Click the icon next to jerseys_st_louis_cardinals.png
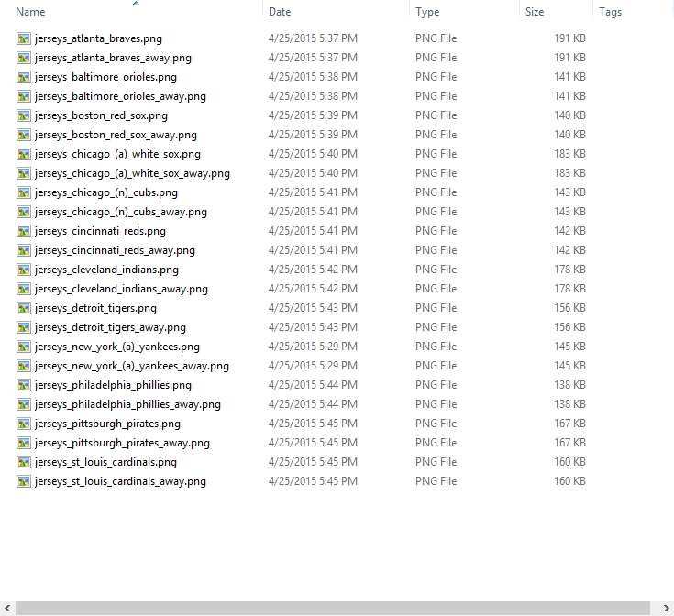The height and width of the screenshot is (616, 674). pyautogui.click(x=24, y=462)
